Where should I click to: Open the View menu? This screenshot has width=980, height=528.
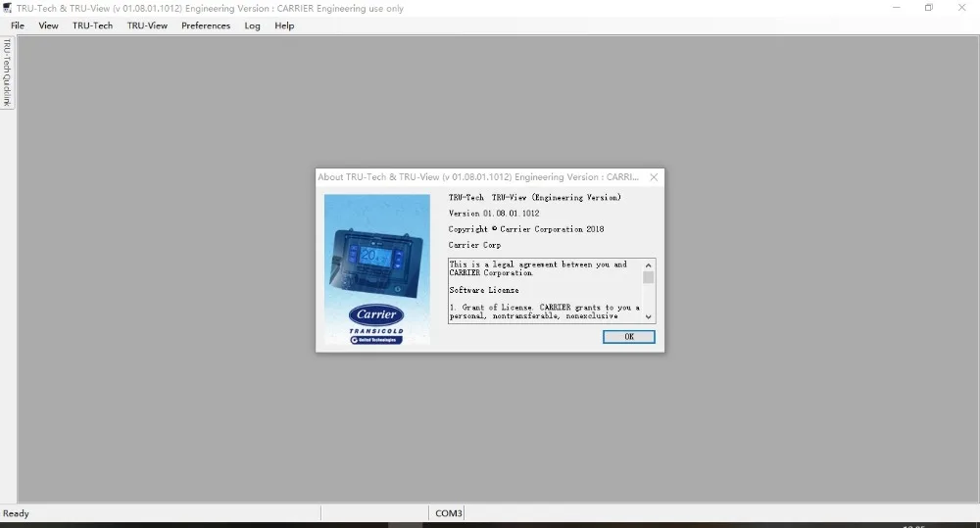coord(48,25)
